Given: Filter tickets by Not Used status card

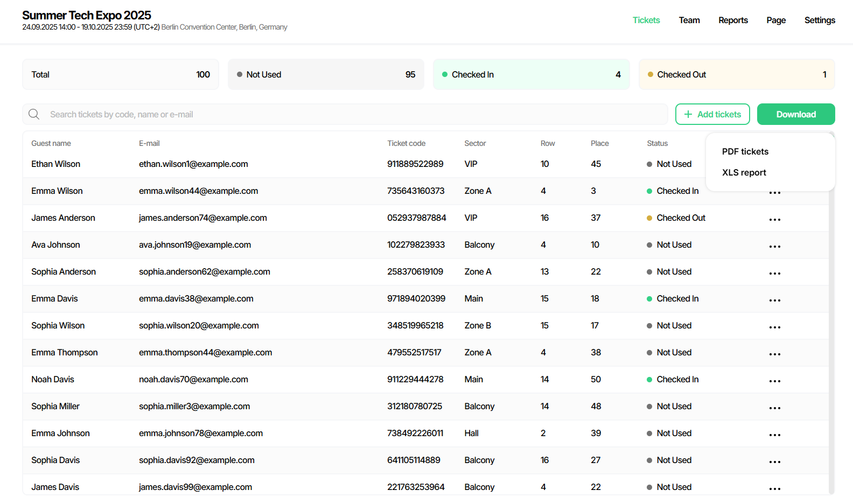Looking at the screenshot, I should point(326,74).
